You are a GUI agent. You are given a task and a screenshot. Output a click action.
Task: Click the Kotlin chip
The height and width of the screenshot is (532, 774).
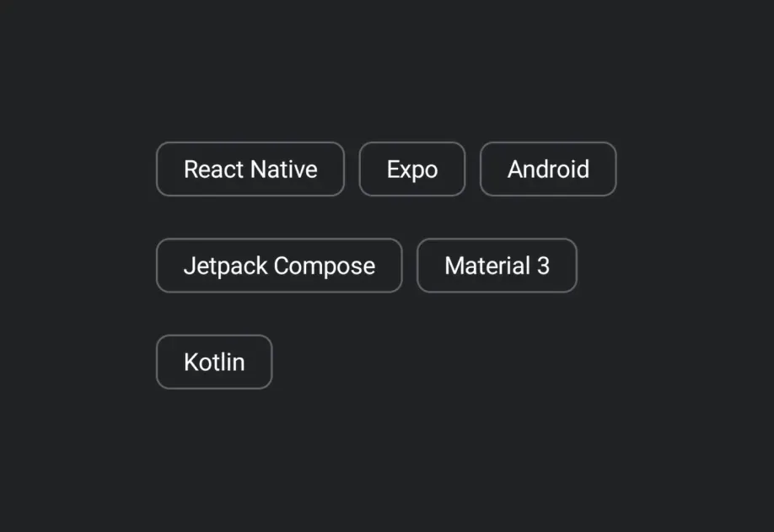point(214,363)
